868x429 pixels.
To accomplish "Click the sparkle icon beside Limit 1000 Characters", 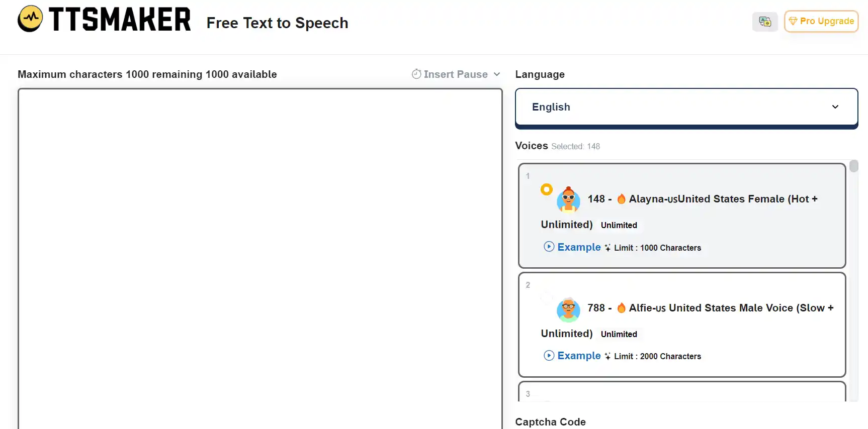I will [608, 247].
